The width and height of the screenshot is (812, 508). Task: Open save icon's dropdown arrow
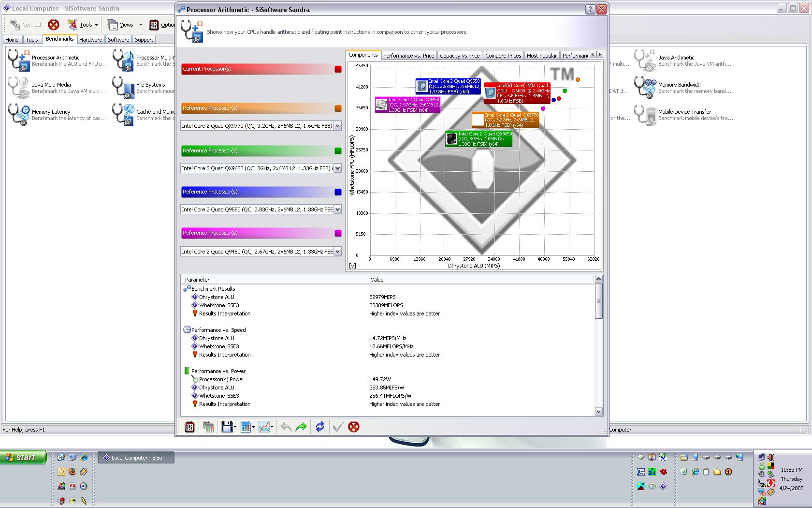tap(235, 427)
